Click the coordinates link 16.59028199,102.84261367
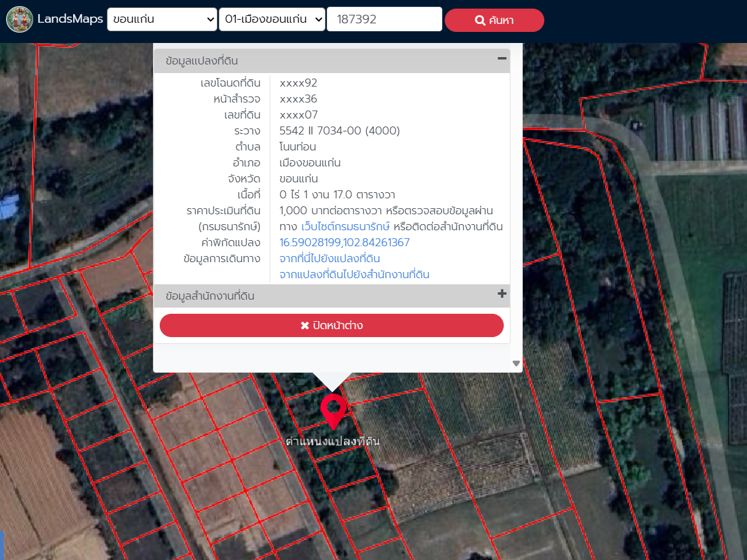The width and height of the screenshot is (747, 560). pos(344,243)
